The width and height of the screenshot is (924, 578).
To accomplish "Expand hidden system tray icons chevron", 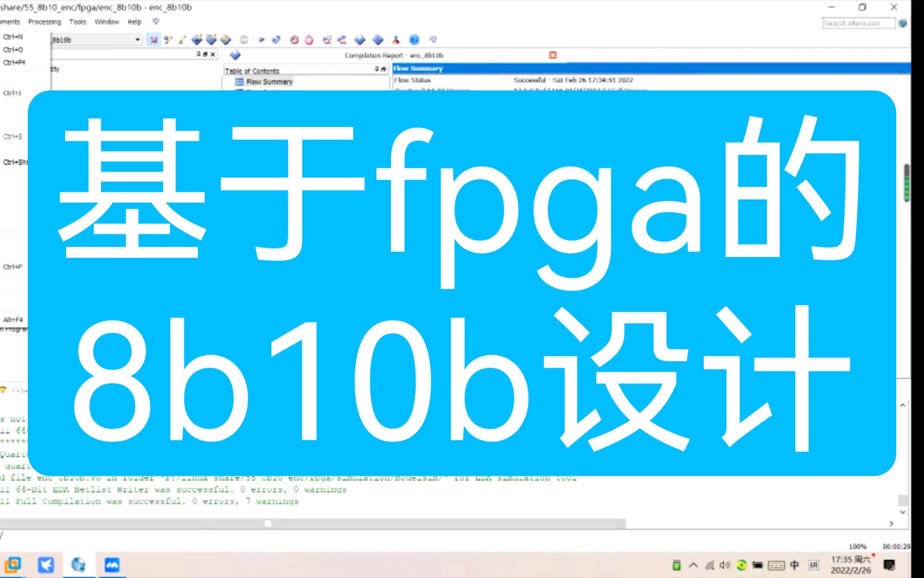I will pos(694,565).
